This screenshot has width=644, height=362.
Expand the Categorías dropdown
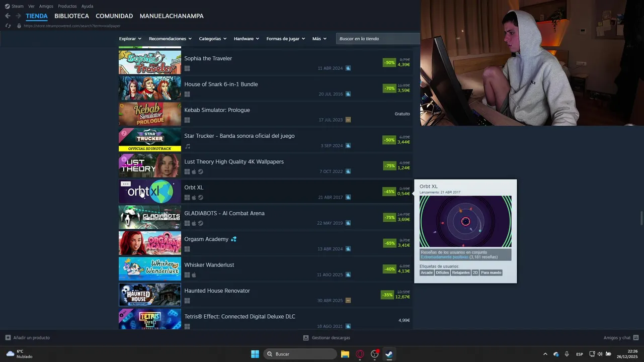pos(213,39)
